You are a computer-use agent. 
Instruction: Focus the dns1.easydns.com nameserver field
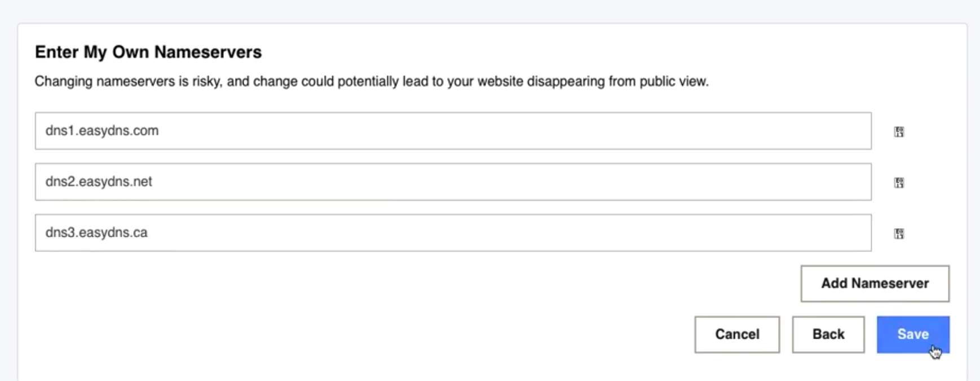(x=453, y=131)
